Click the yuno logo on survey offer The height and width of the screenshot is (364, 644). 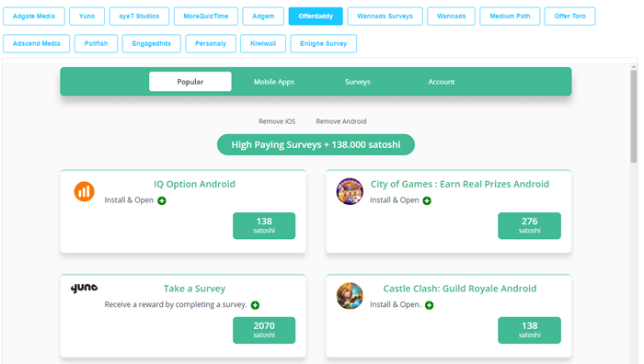(85, 288)
